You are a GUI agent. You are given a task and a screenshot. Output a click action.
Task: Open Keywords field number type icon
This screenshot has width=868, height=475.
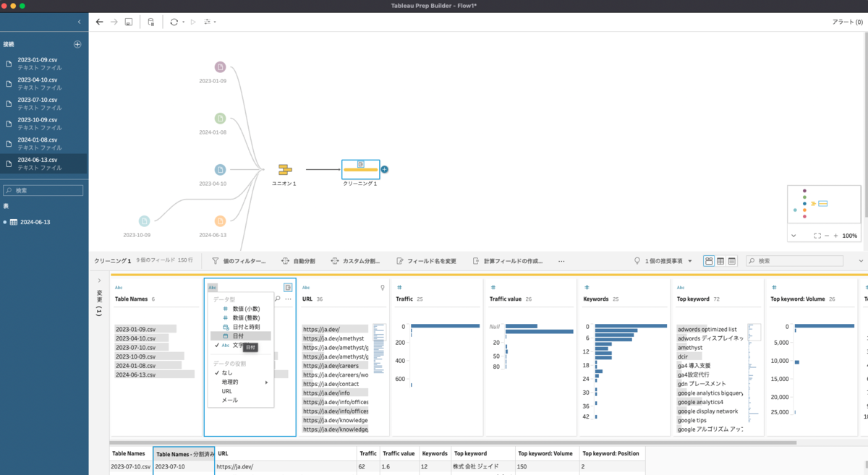point(587,287)
